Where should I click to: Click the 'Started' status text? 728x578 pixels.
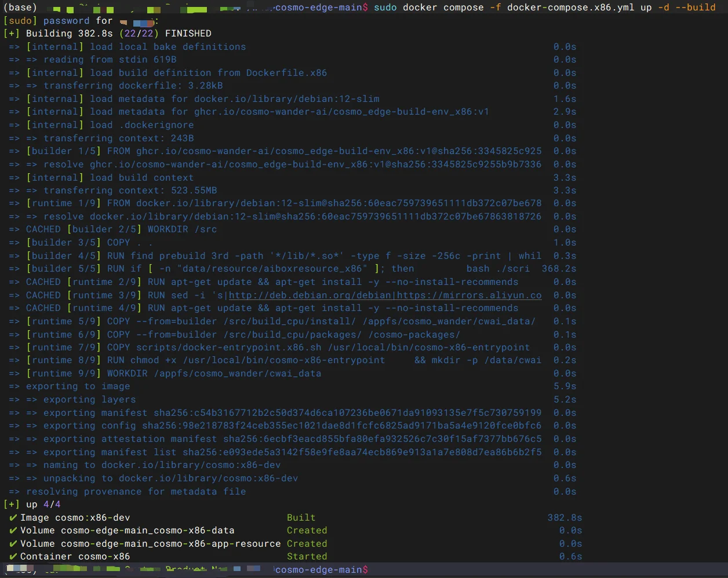(307, 557)
